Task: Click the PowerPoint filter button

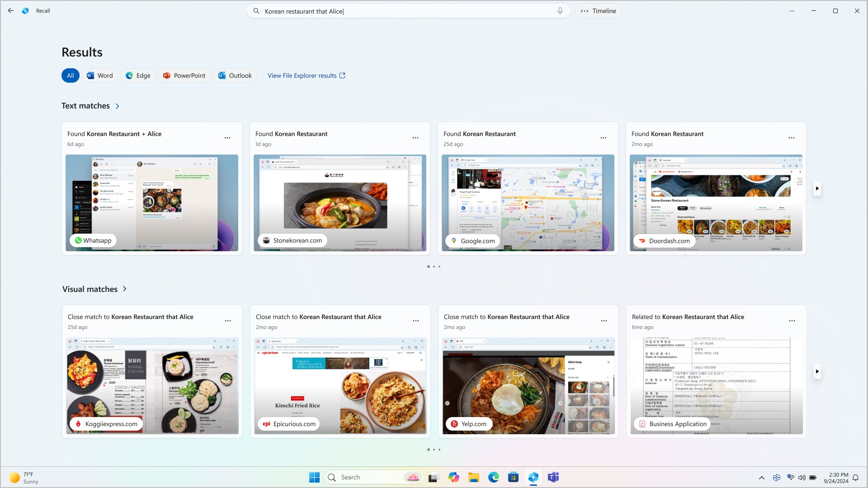Action: (184, 75)
